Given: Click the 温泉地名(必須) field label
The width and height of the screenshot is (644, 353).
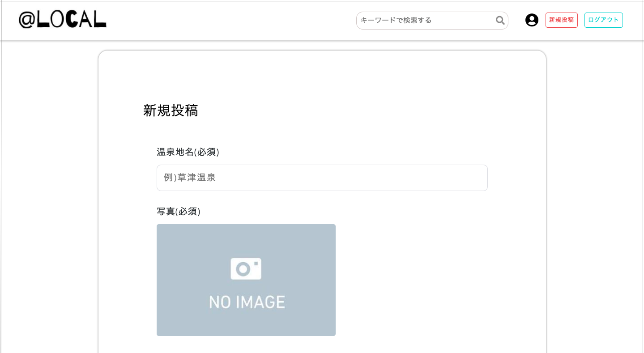Looking at the screenshot, I should [188, 152].
